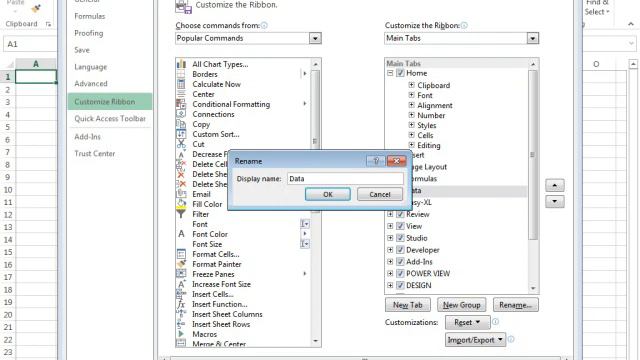Click the Insert Cells icon
The width and height of the screenshot is (640, 360).
[181, 294]
